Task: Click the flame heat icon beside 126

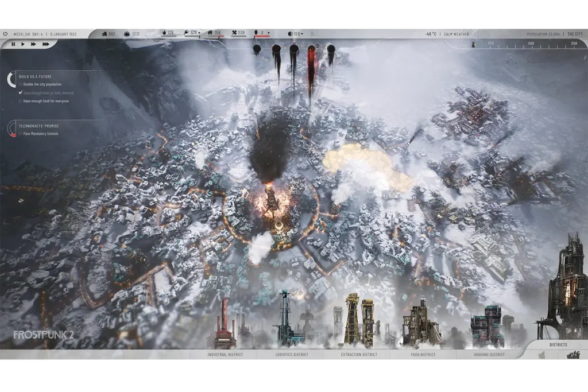Action: point(164,33)
